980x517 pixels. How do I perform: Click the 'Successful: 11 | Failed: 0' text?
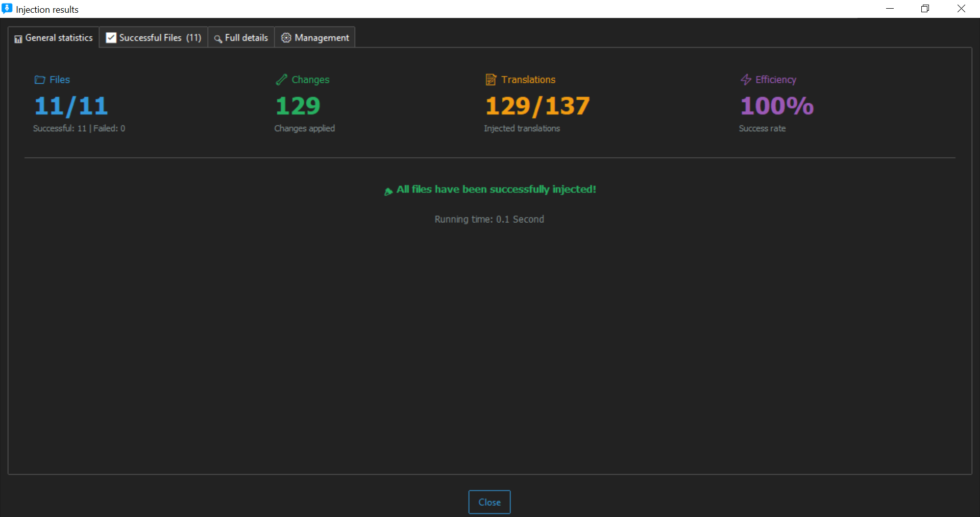click(79, 129)
